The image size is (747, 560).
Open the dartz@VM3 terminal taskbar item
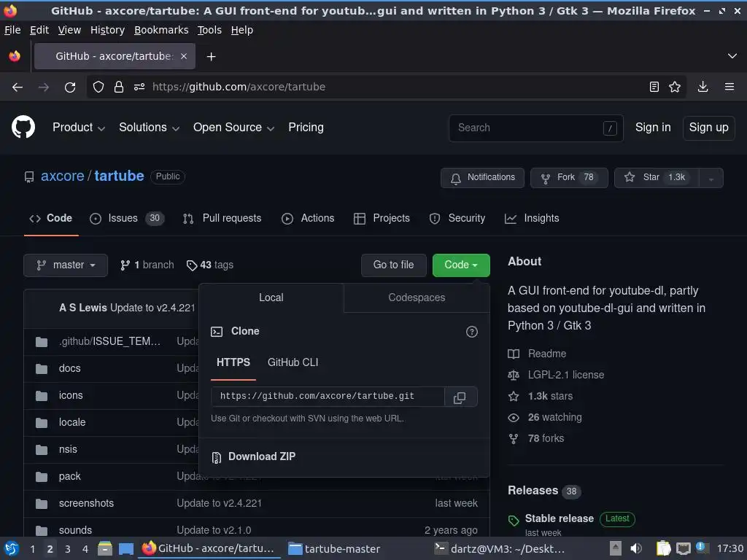pos(500,549)
